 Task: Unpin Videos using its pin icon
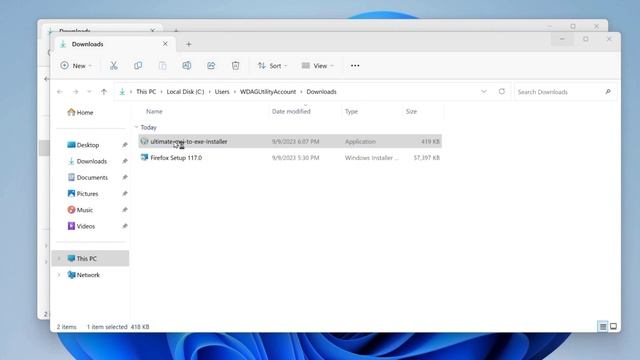(124, 226)
